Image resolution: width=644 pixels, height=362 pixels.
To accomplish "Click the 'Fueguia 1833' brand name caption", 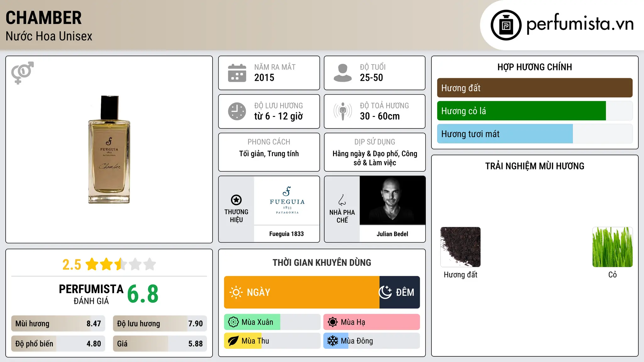I will (286, 234).
